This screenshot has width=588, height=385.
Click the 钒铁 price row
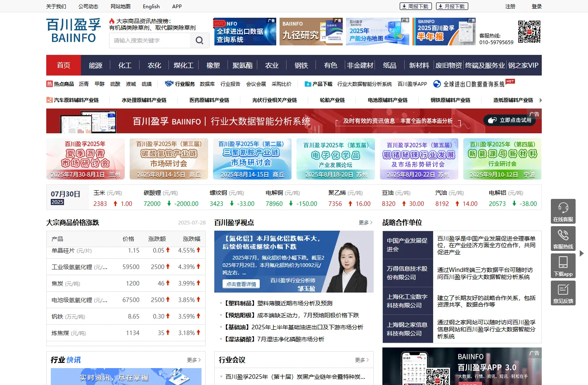coord(126,317)
